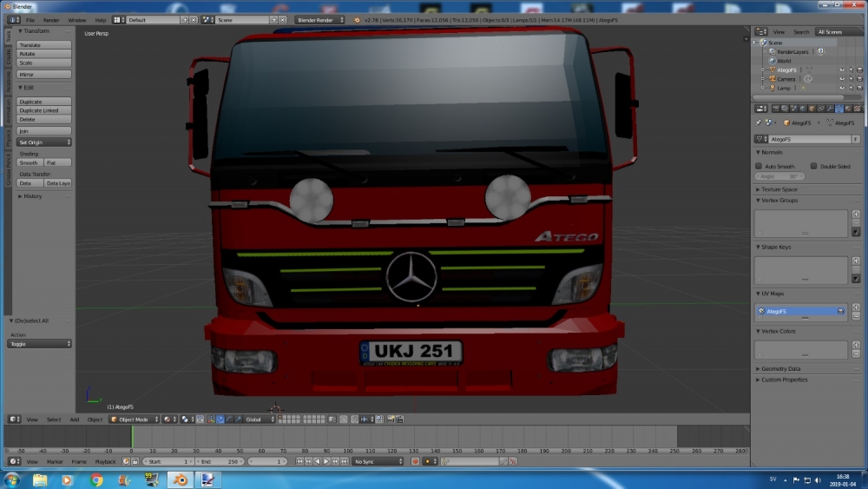Add a new scene with plus icon
The image size is (868, 489).
tap(273, 20)
